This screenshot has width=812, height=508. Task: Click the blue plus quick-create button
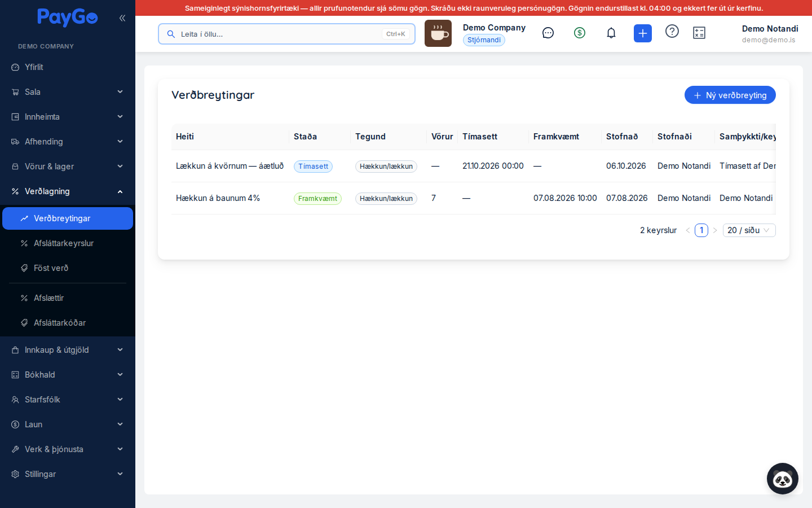[x=643, y=33]
